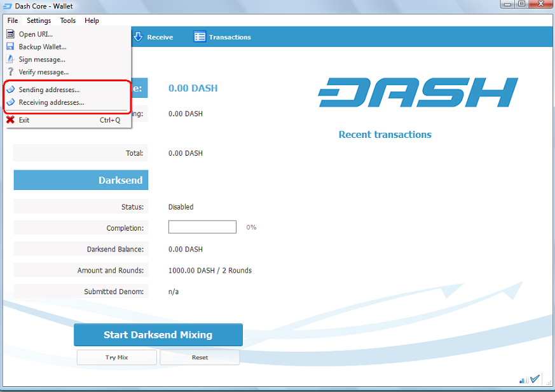Image resolution: width=555 pixels, height=392 pixels.
Task: Switch to the Transactions tab
Action: [223, 37]
